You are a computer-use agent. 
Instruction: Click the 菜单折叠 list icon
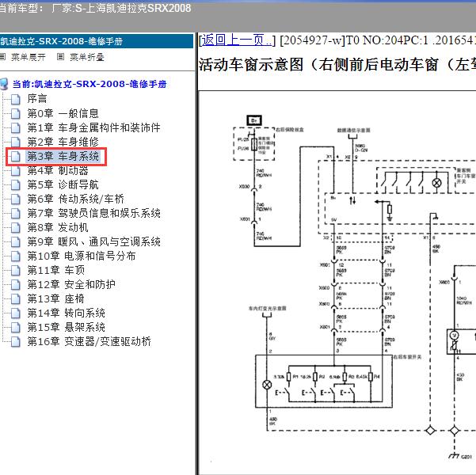click(61, 57)
